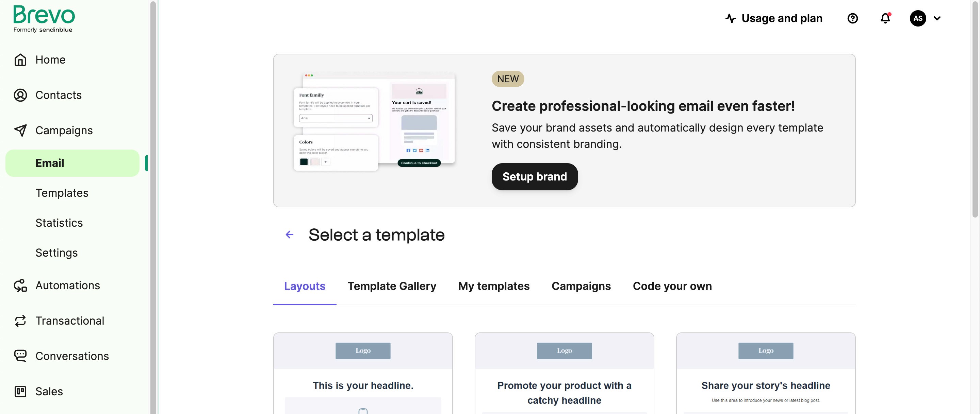Open Campaigns via the paper plane icon
980x414 pixels.
(x=20, y=131)
